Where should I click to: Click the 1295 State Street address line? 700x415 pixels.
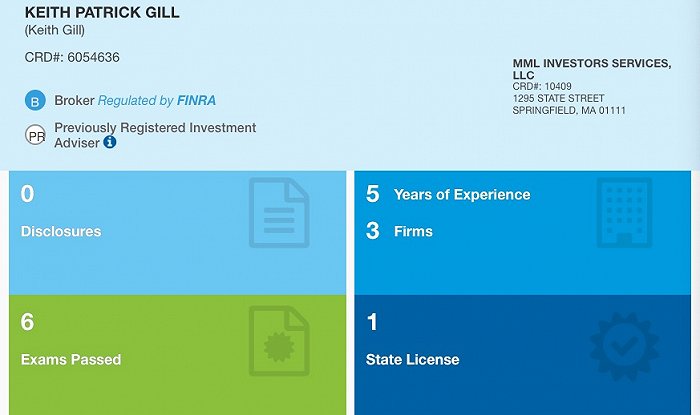click(x=558, y=98)
